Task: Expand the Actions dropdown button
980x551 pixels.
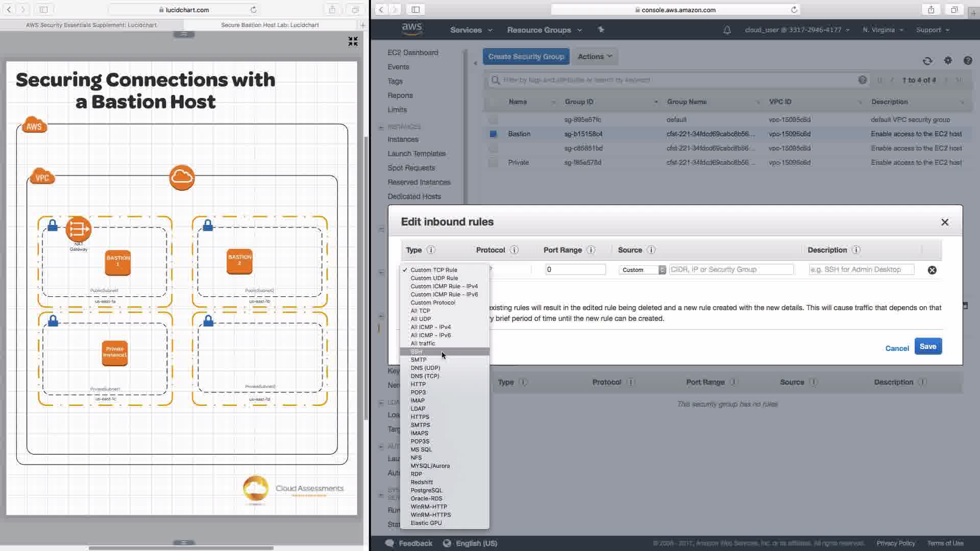Action: coord(595,57)
